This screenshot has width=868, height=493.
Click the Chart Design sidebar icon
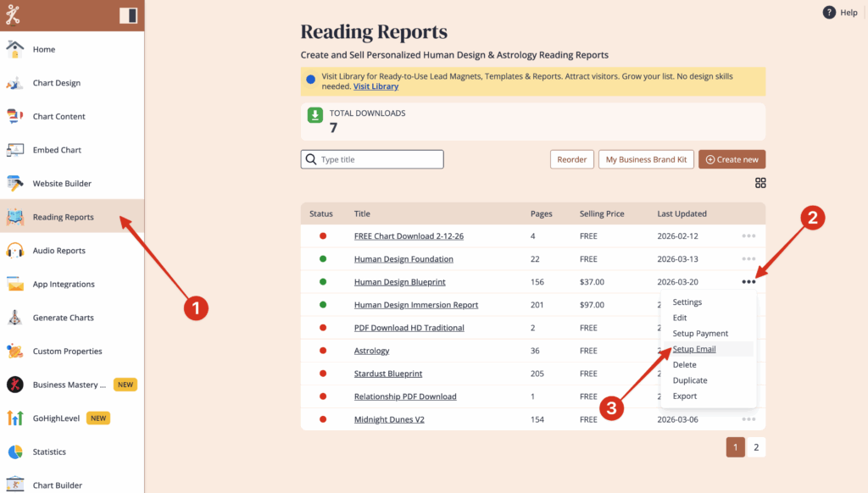15,83
